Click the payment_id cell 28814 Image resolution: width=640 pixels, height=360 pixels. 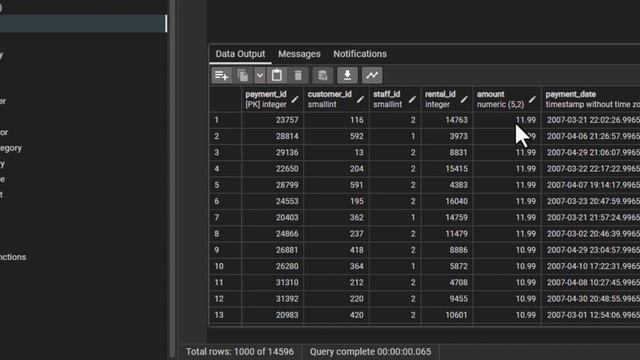click(272, 136)
